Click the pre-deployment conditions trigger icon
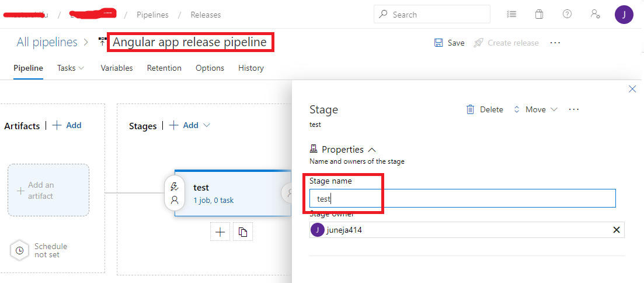This screenshot has width=644, height=283. [x=174, y=187]
